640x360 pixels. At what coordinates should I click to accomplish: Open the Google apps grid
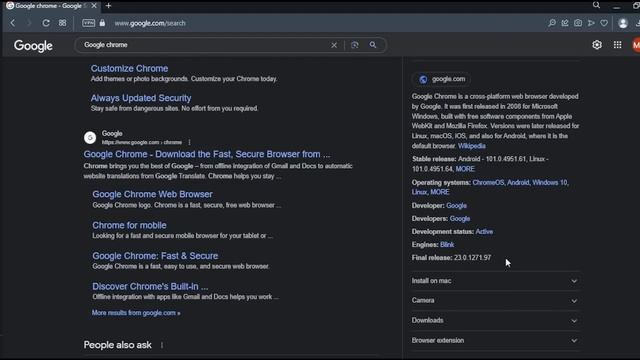pyautogui.click(x=618, y=45)
